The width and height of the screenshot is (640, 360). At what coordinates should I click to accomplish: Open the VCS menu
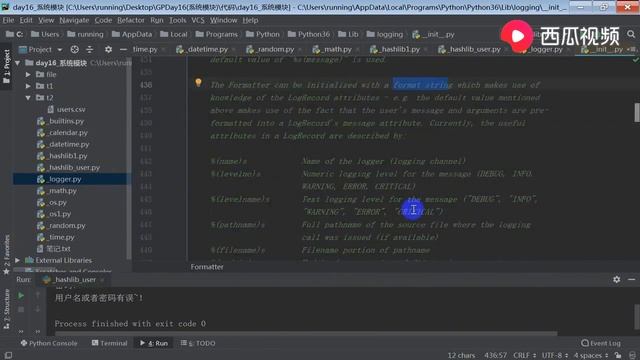(198, 20)
